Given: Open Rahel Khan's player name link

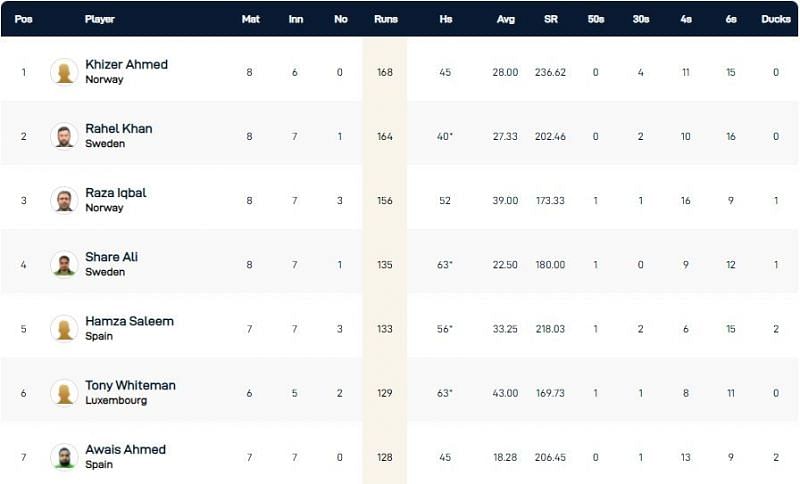Looking at the screenshot, I should click(119, 129).
